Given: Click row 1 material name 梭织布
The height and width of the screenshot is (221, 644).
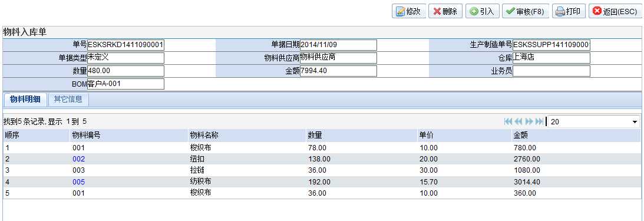Looking at the screenshot, I should pyautogui.click(x=200, y=147).
